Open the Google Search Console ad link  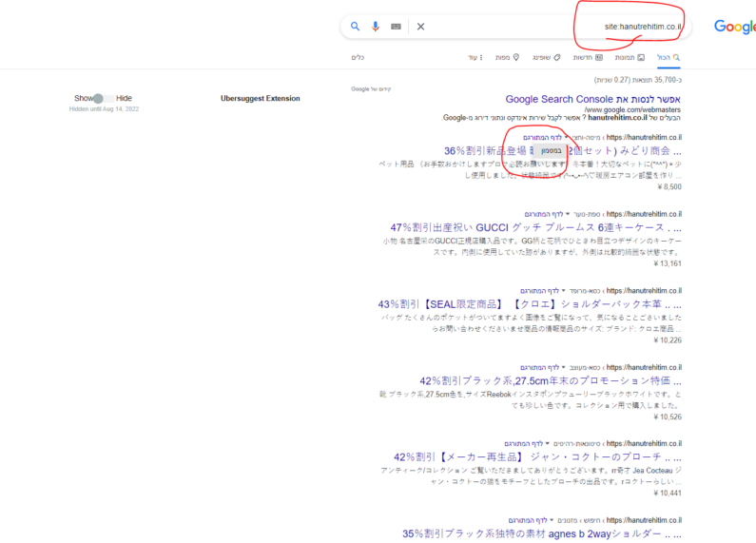pyautogui.click(x=593, y=98)
